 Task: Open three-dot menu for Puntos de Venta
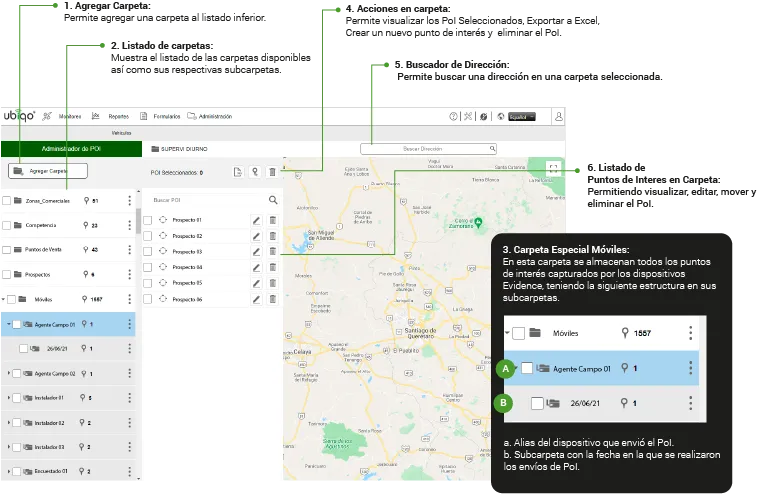(x=129, y=250)
